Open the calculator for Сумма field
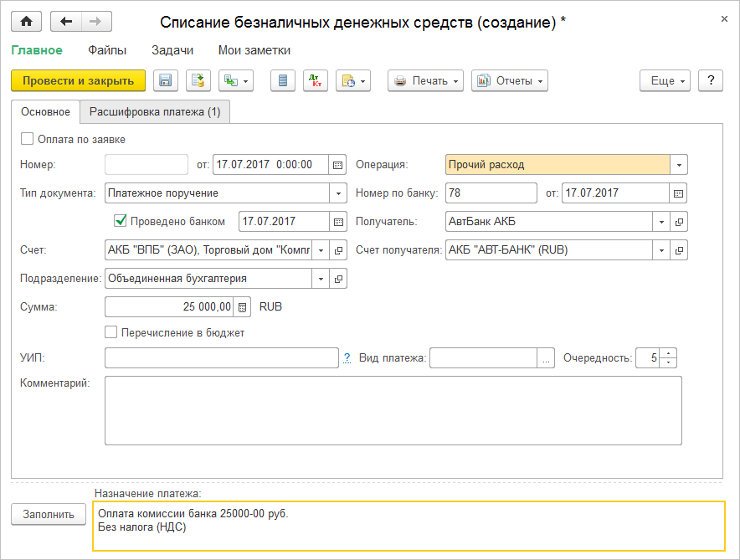 pos(242,307)
